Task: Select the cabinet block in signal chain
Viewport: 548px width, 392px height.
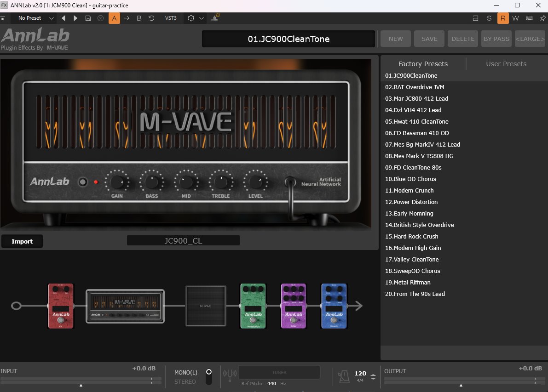Action: (206, 306)
